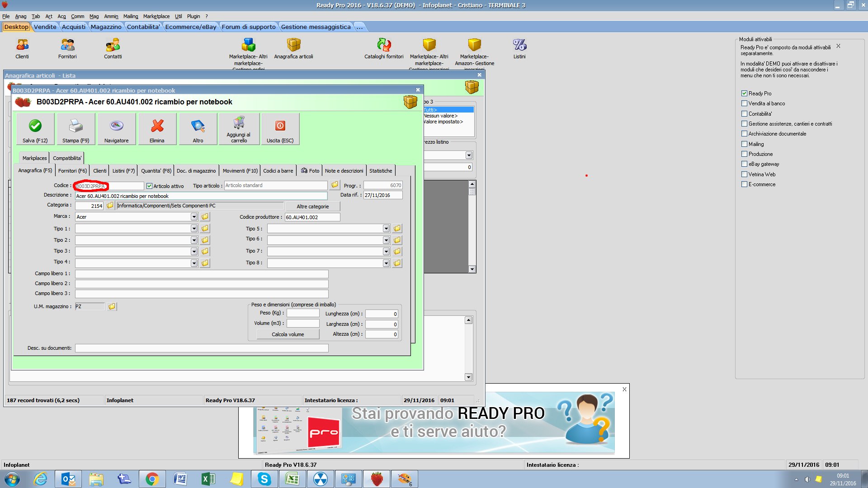This screenshot has height=488, width=868.
Task: Uncheck the Articolo attivo checkbox
Action: click(150, 186)
